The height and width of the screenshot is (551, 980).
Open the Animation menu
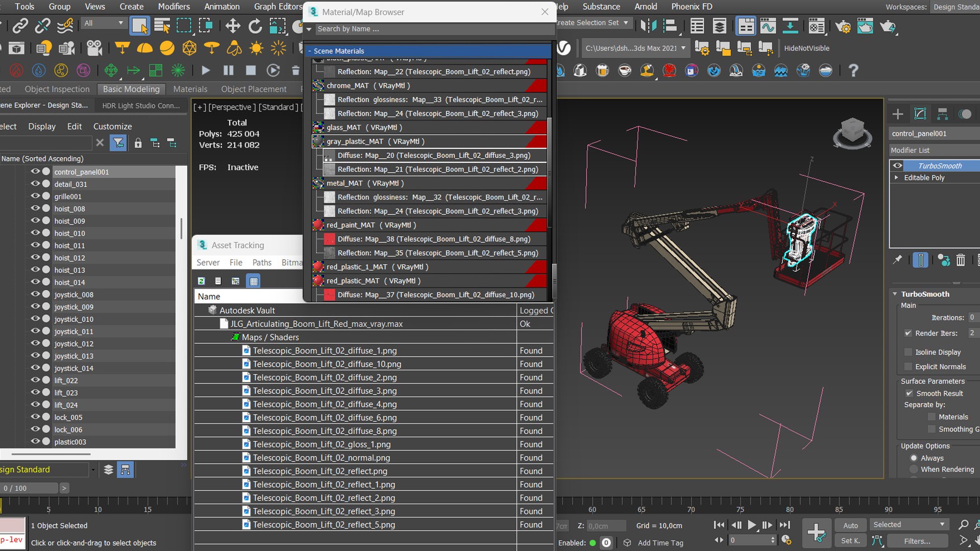(x=222, y=7)
